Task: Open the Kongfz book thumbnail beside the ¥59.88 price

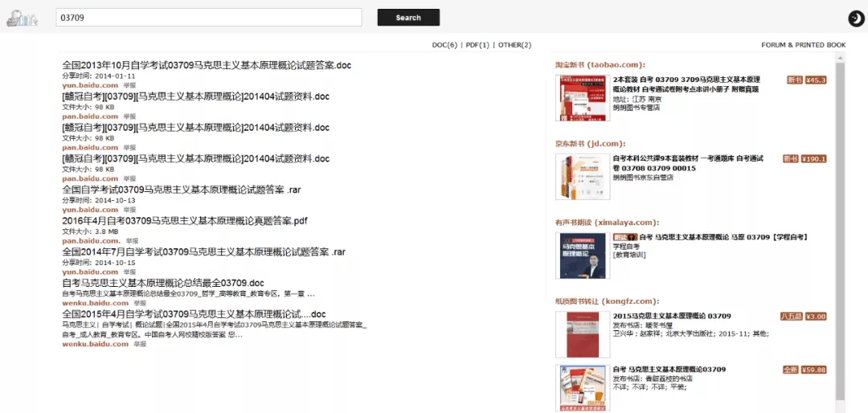Action: [583, 387]
